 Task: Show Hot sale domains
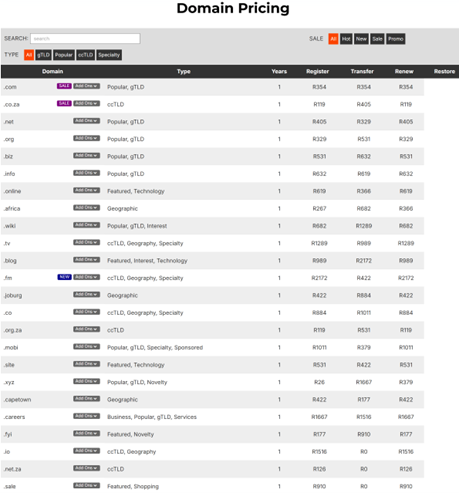point(346,39)
